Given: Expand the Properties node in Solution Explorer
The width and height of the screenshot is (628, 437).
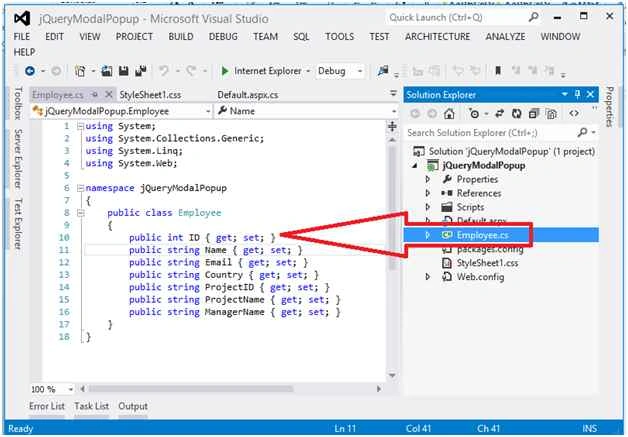Looking at the screenshot, I should point(427,179).
